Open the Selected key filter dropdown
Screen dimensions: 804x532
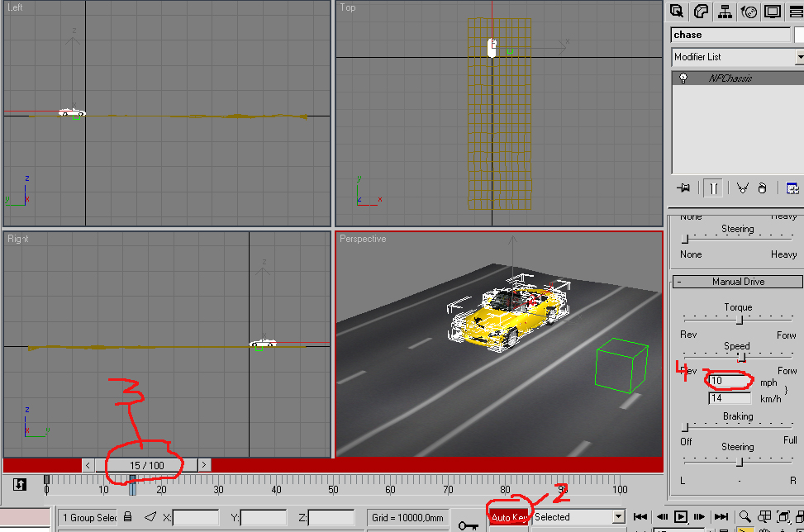619,516
